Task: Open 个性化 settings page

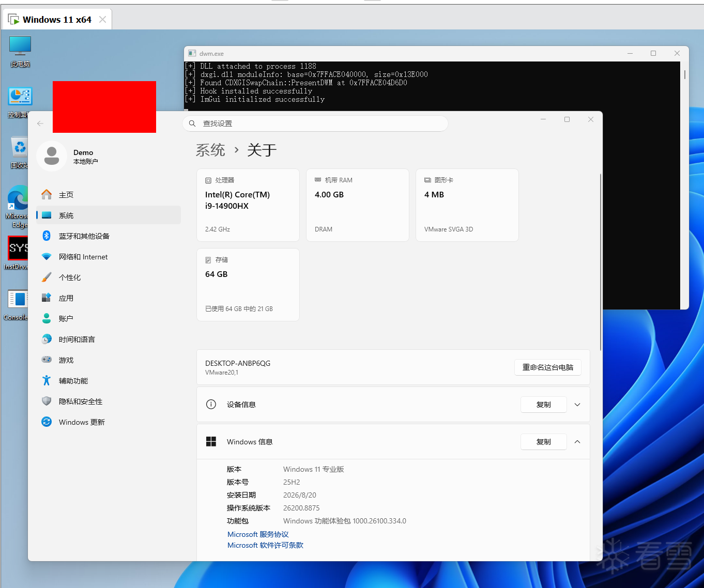Action: (109, 277)
